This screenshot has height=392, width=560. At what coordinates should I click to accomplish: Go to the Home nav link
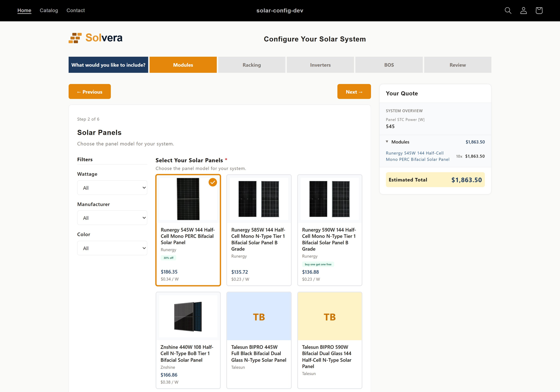click(x=24, y=10)
